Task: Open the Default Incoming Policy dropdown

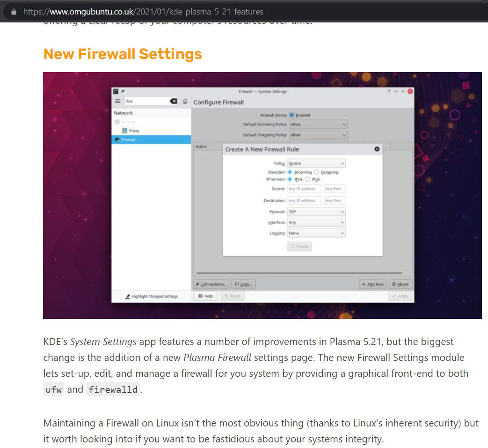Action: [x=318, y=125]
